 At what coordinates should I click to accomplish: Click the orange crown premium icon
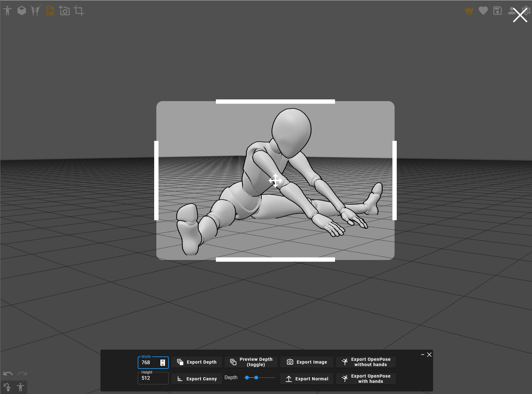469,11
